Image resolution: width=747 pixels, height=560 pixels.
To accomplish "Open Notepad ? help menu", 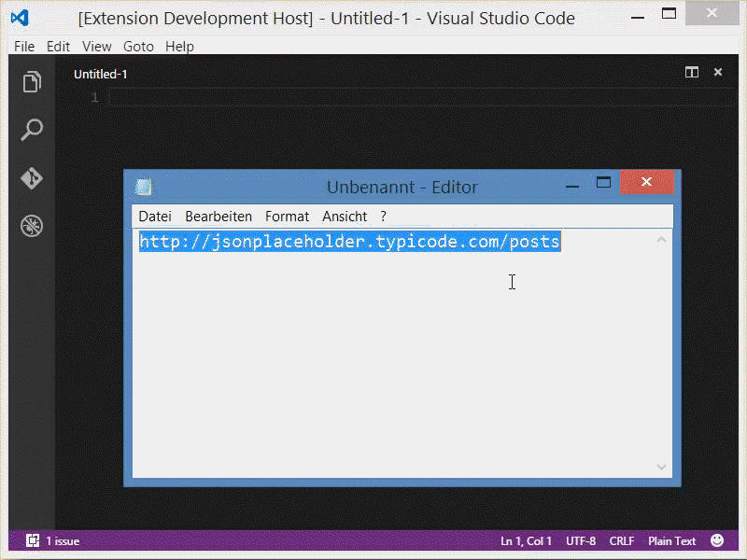I will 384,217.
